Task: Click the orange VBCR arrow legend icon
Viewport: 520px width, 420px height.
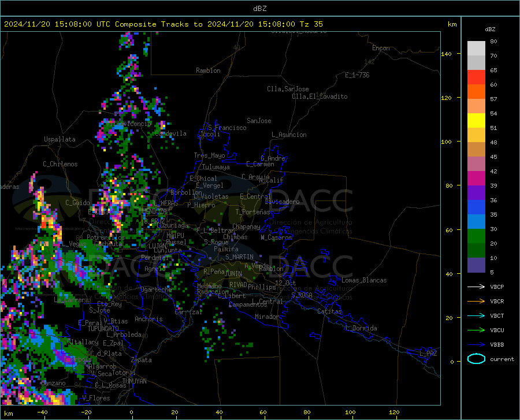Action: point(476,302)
